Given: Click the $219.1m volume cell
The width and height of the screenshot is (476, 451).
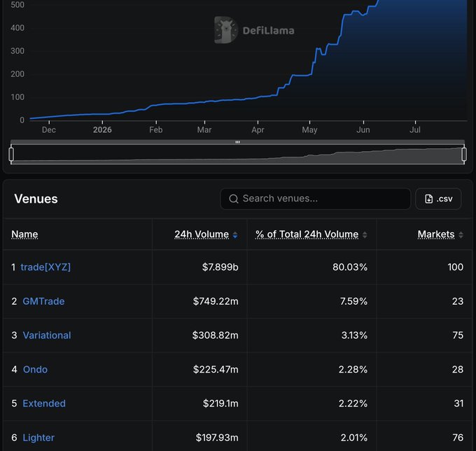Looking at the screenshot, I should (x=220, y=403).
